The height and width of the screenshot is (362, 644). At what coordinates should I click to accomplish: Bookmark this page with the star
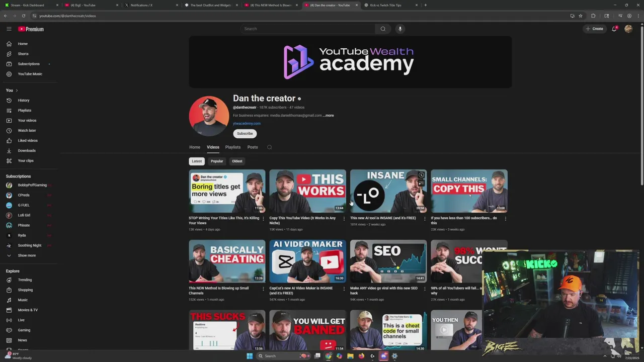580,16
